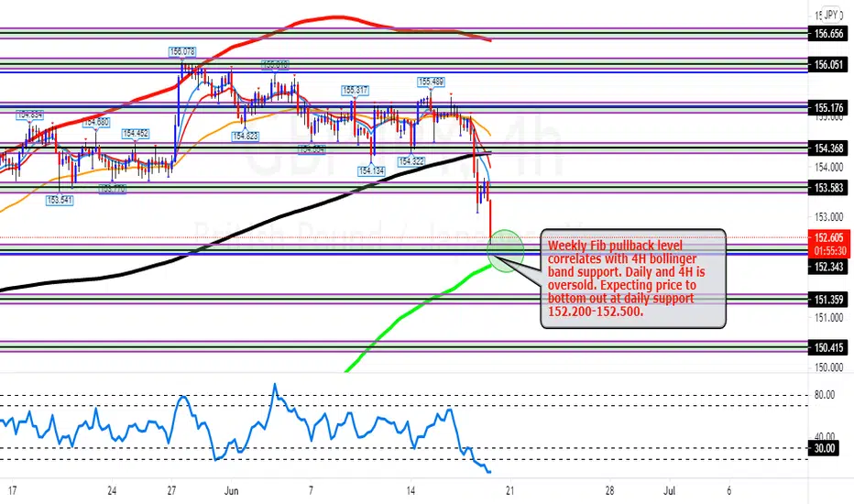Select the 154.452 swing high label
Image resolution: width=854 pixels, height=504 pixels.
(x=136, y=133)
